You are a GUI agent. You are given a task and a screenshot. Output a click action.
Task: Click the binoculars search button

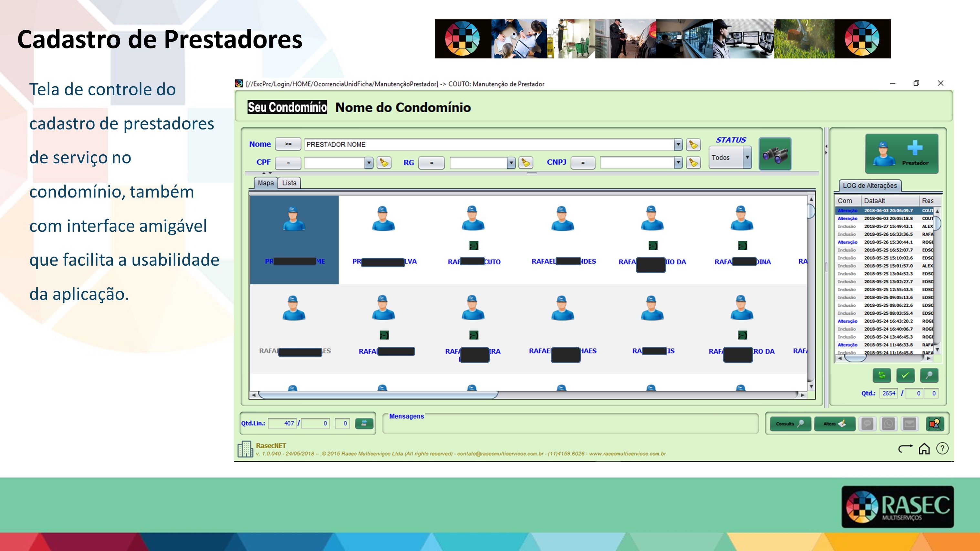click(x=775, y=154)
